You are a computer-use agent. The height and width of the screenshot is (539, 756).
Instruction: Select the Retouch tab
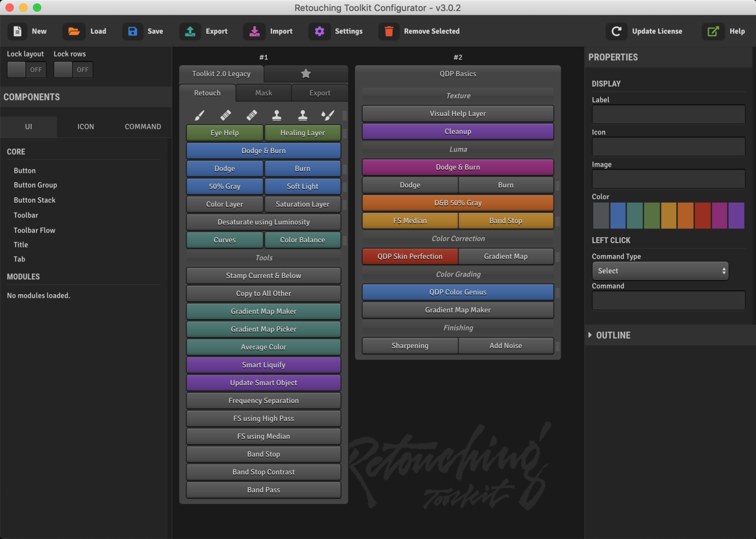pos(207,93)
